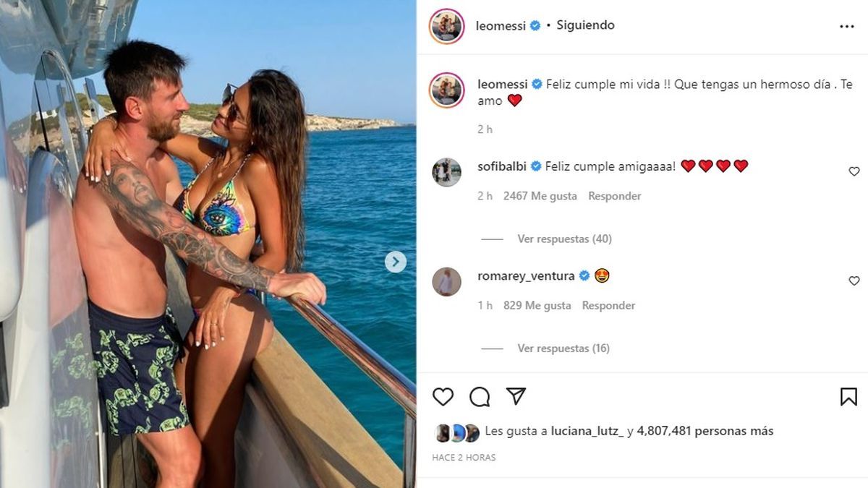Open sofibalbi's avatar

coord(446,172)
